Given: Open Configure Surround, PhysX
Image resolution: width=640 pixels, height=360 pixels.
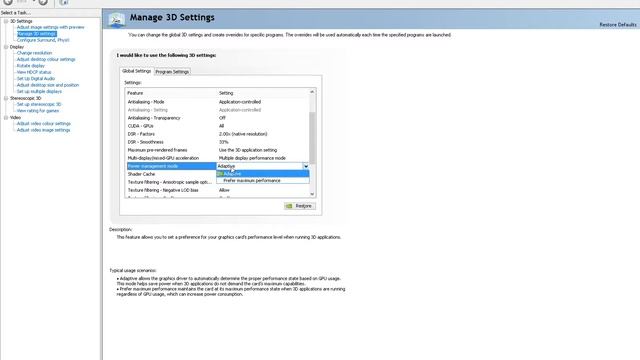Looking at the screenshot, I should coord(43,40).
